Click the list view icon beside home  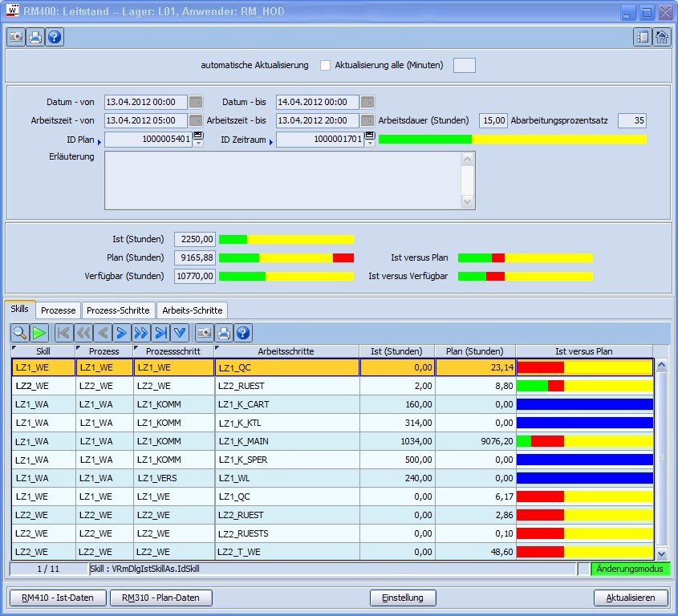coord(642,37)
